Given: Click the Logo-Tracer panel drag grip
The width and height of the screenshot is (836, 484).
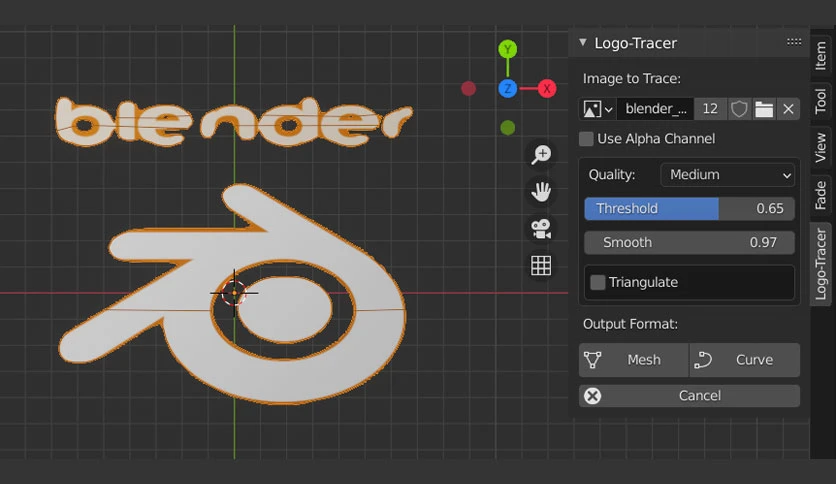Looking at the screenshot, I should 794,42.
